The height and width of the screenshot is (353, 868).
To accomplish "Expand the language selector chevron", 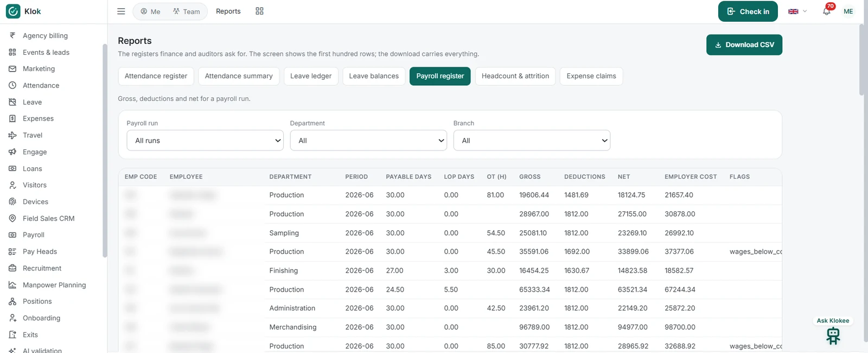I will pyautogui.click(x=805, y=11).
